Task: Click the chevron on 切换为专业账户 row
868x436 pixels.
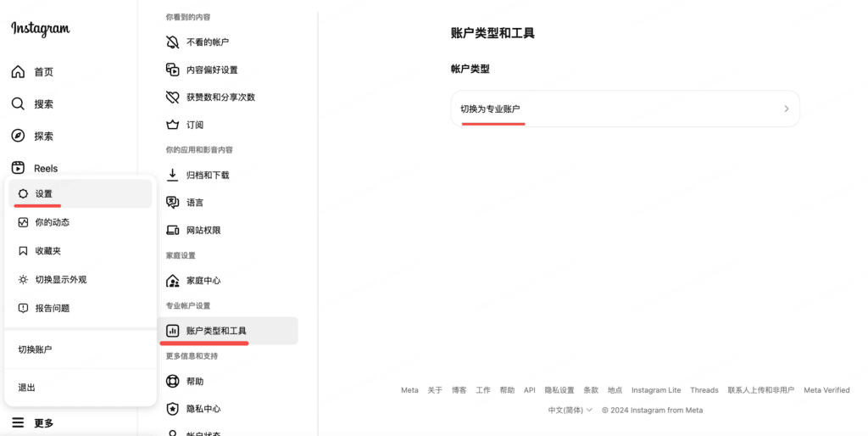Action: pos(786,109)
